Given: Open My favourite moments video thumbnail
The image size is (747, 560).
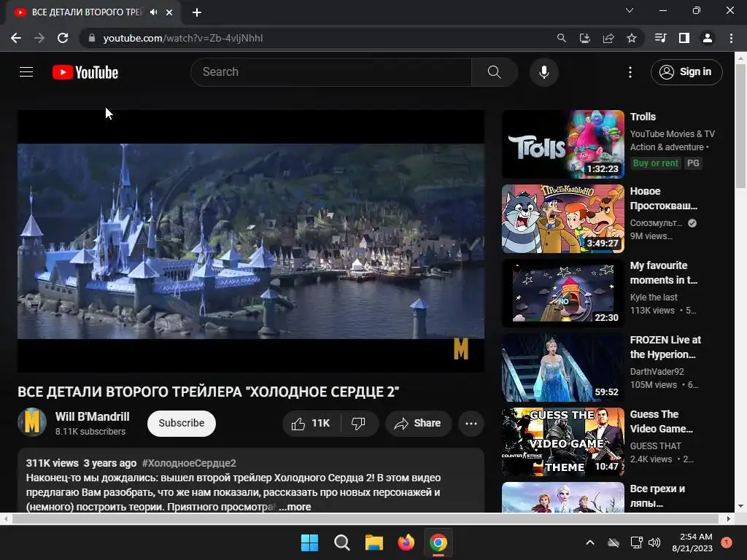Looking at the screenshot, I should (x=563, y=293).
